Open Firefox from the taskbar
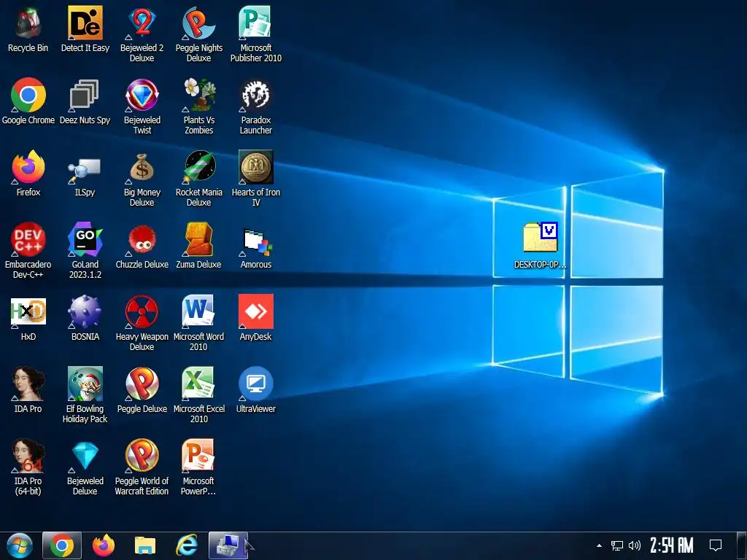The image size is (747, 560). point(104,545)
